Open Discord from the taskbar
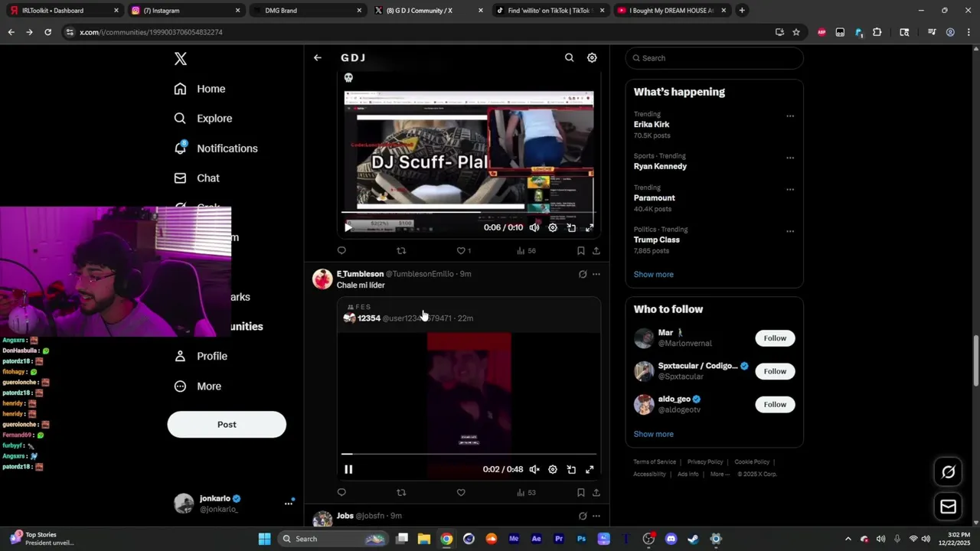The width and height of the screenshot is (980, 551). point(671,539)
